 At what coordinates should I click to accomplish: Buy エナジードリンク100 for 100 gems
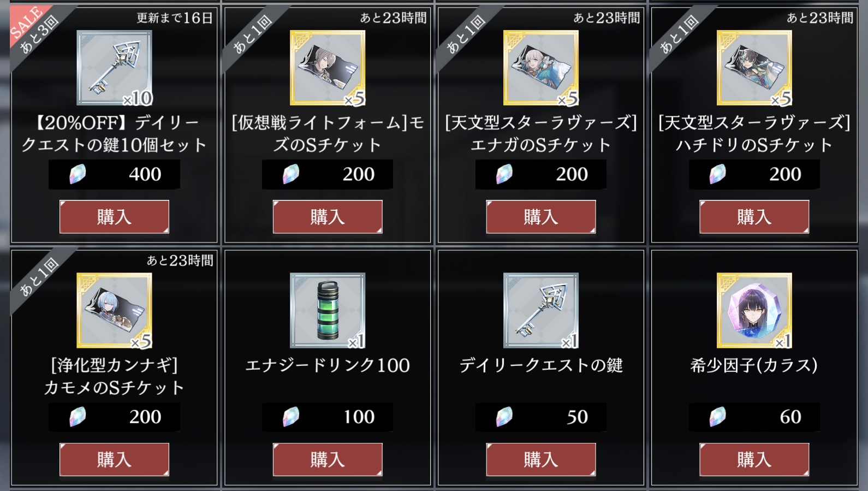328,459
